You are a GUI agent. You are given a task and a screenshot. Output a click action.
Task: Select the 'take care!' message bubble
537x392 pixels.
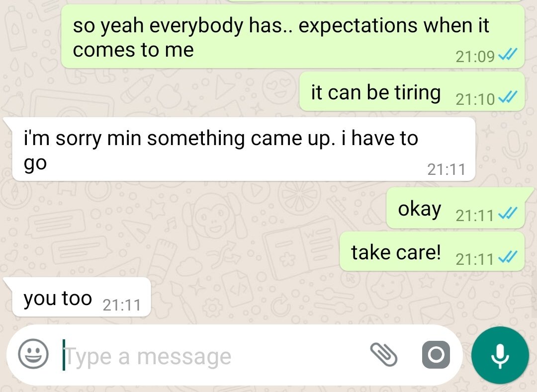432,251
